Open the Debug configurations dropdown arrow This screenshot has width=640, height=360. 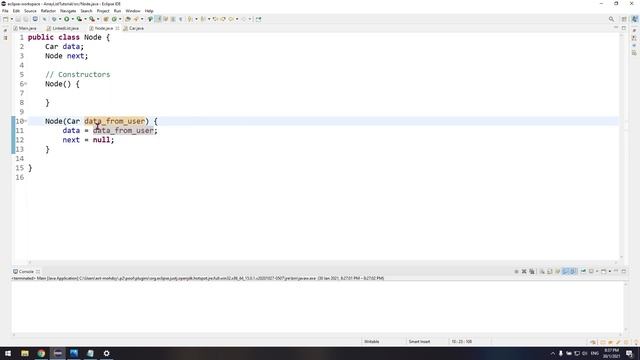tap(60, 19)
